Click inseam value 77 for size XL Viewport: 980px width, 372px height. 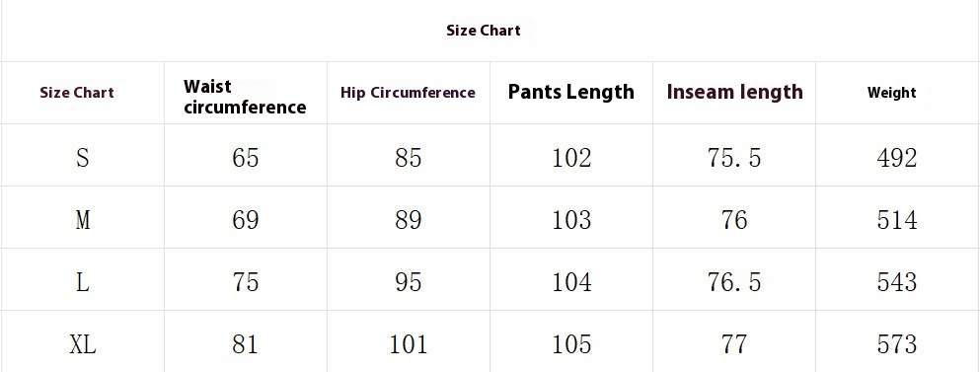[734, 344]
